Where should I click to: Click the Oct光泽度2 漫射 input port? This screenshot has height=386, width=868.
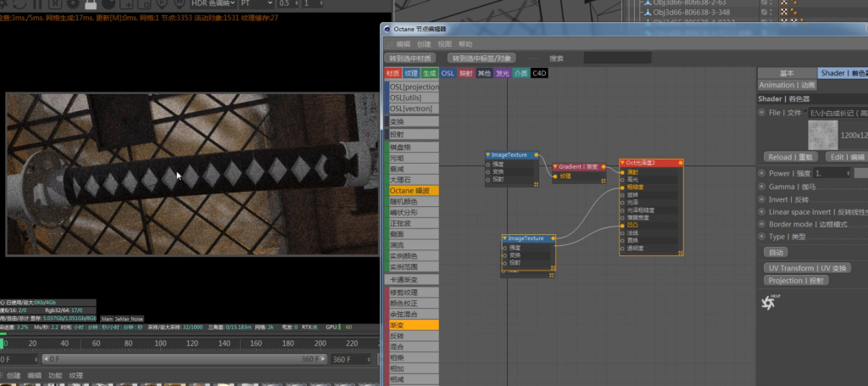623,172
